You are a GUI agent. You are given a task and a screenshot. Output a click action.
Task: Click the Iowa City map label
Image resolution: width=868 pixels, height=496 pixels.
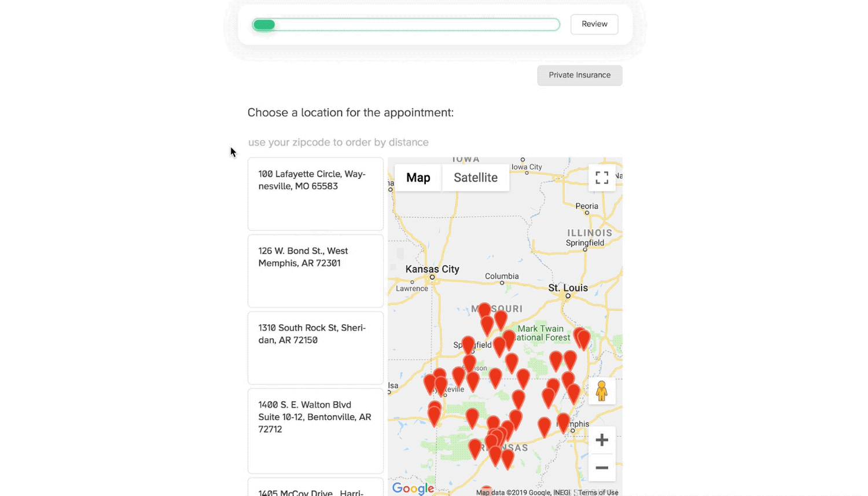click(527, 167)
